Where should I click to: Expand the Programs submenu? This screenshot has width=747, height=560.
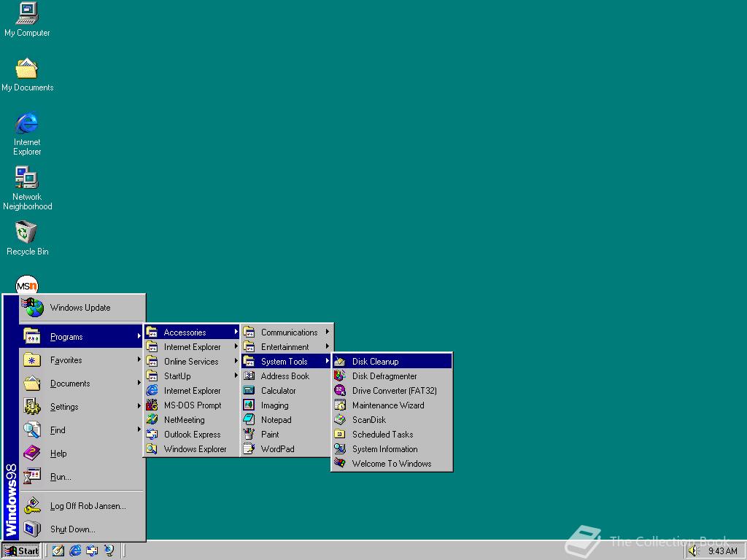pos(82,337)
